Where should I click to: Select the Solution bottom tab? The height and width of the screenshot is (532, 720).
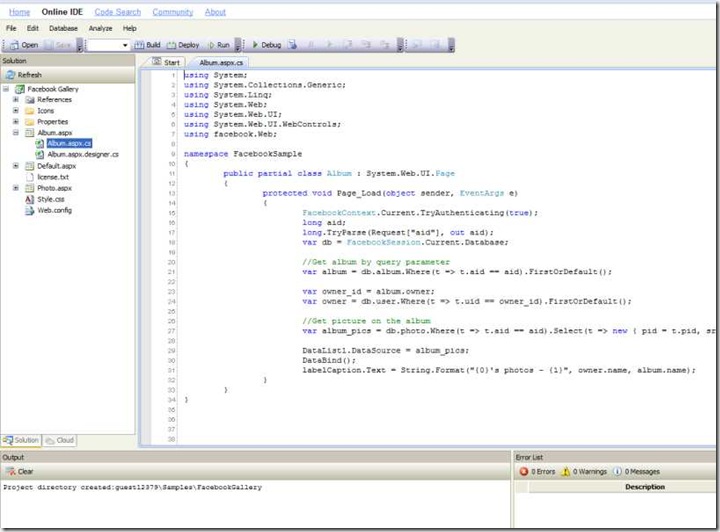click(x=21, y=440)
